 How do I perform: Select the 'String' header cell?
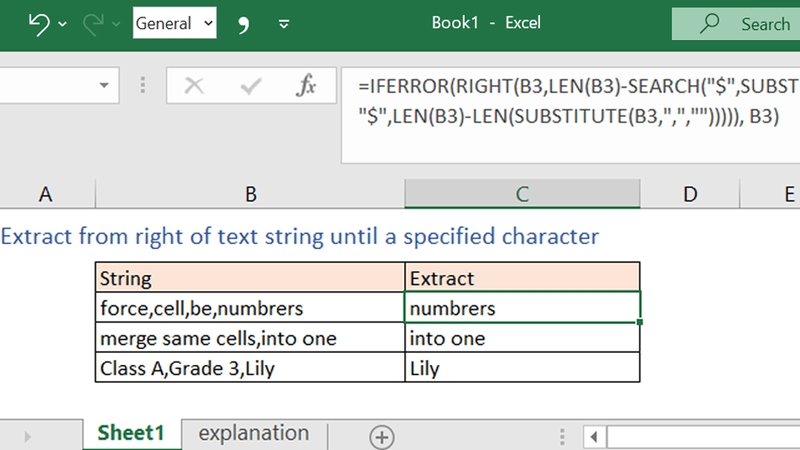point(250,278)
